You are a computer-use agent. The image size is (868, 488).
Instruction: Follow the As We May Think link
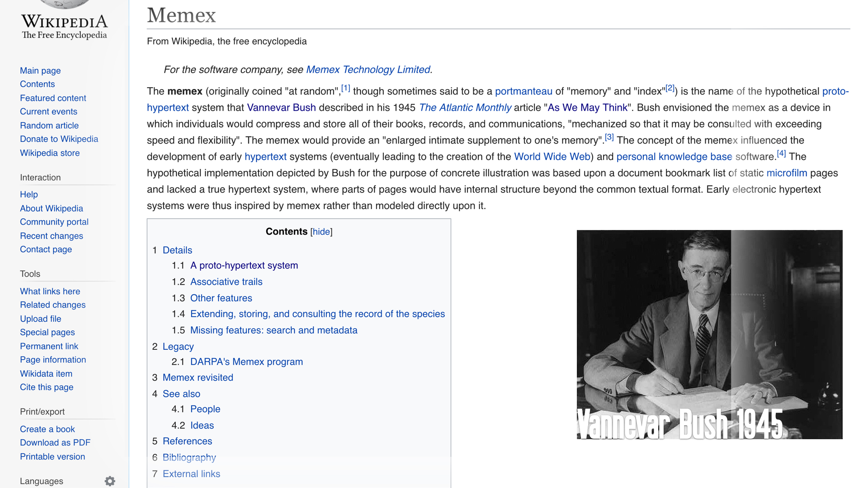pyautogui.click(x=587, y=108)
